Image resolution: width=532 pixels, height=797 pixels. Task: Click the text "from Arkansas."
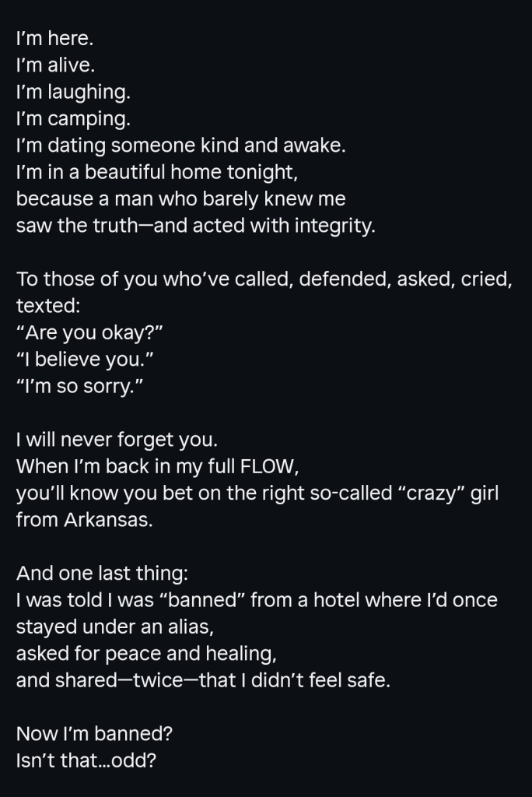(84, 520)
